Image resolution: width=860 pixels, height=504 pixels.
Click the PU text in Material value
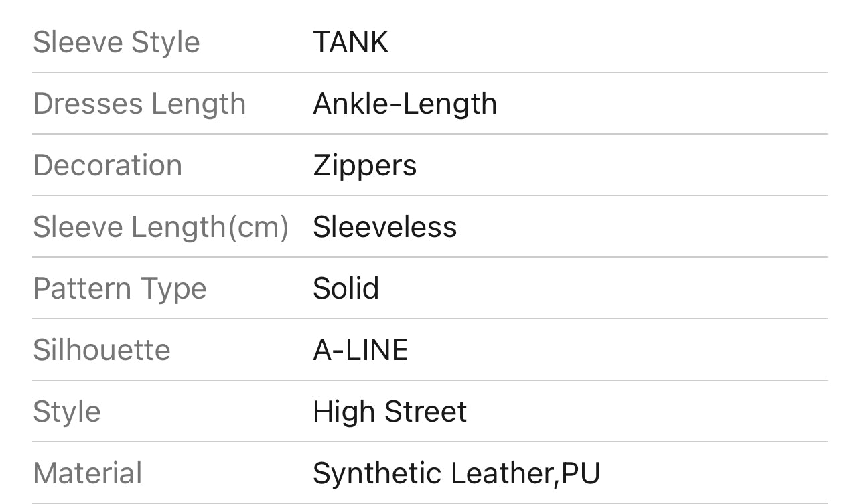tap(581, 473)
